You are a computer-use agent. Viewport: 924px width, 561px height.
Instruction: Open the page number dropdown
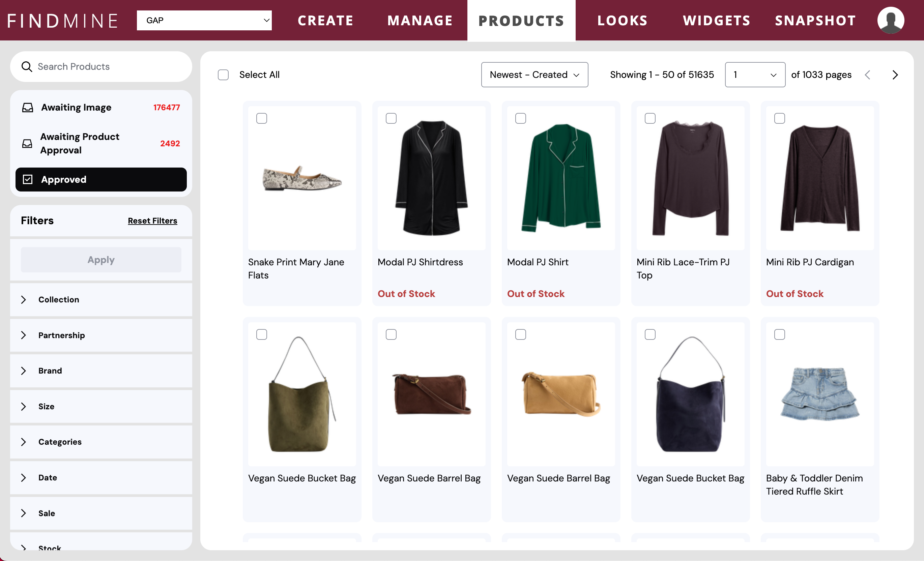pyautogui.click(x=755, y=75)
